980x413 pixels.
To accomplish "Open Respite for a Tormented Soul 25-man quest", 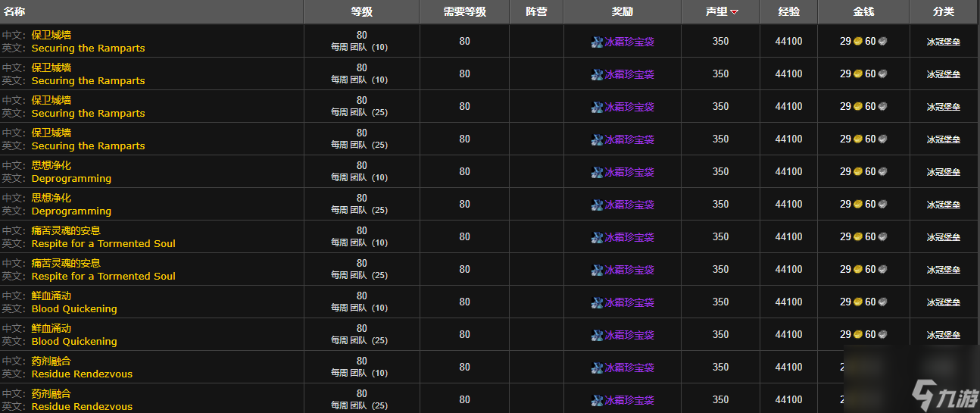I will pyautogui.click(x=103, y=277).
